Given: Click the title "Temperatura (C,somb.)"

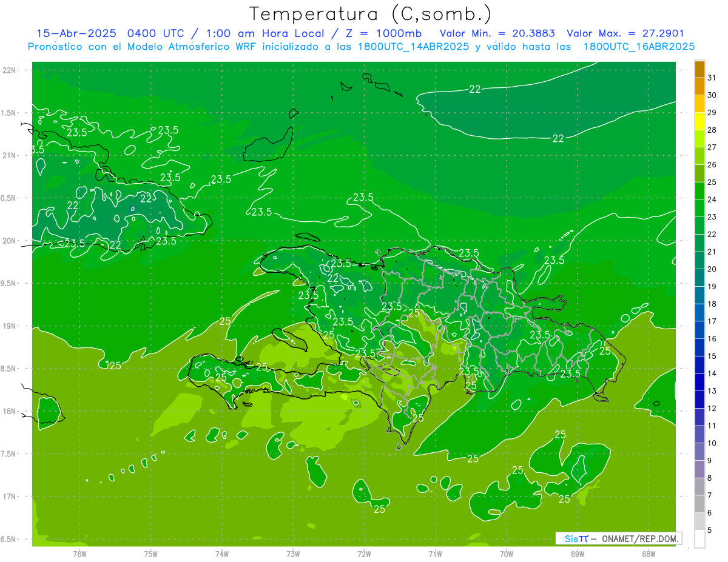Looking at the screenshot, I should [371, 14].
